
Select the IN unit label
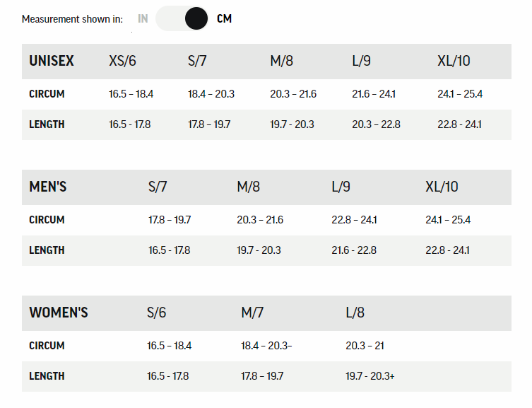pyautogui.click(x=143, y=19)
